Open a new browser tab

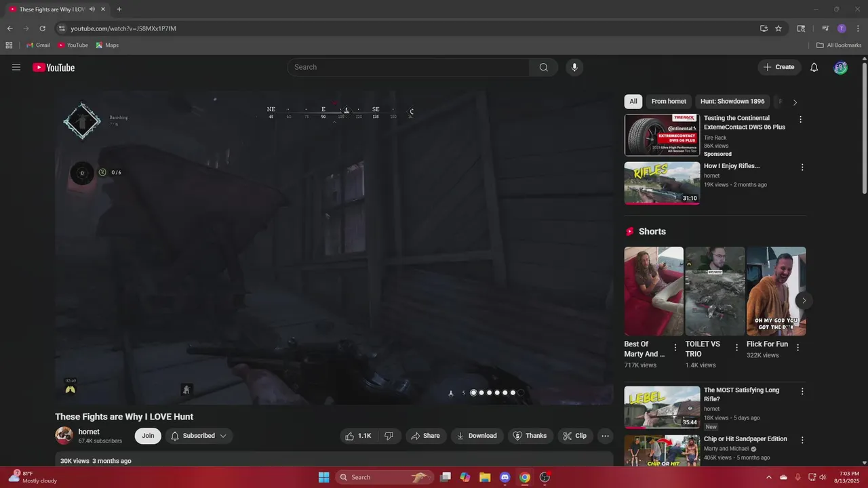point(119,9)
